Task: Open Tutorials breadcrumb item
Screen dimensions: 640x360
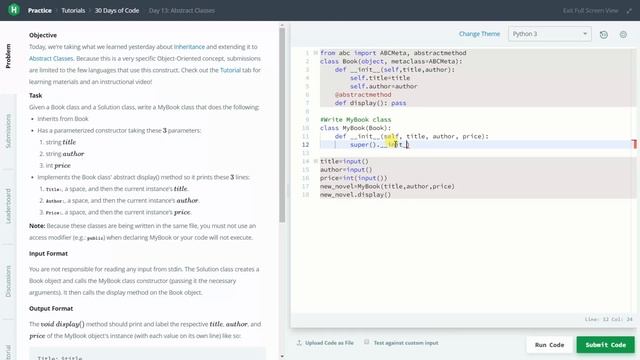Action: pos(73,11)
